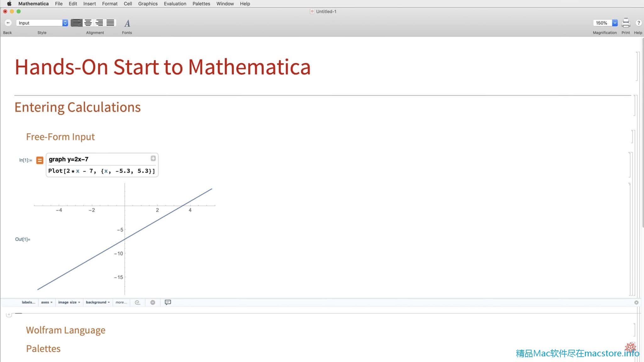Open the Help question mark icon
This screenshot has width=644, height=362.
click(x=638, y=23)
